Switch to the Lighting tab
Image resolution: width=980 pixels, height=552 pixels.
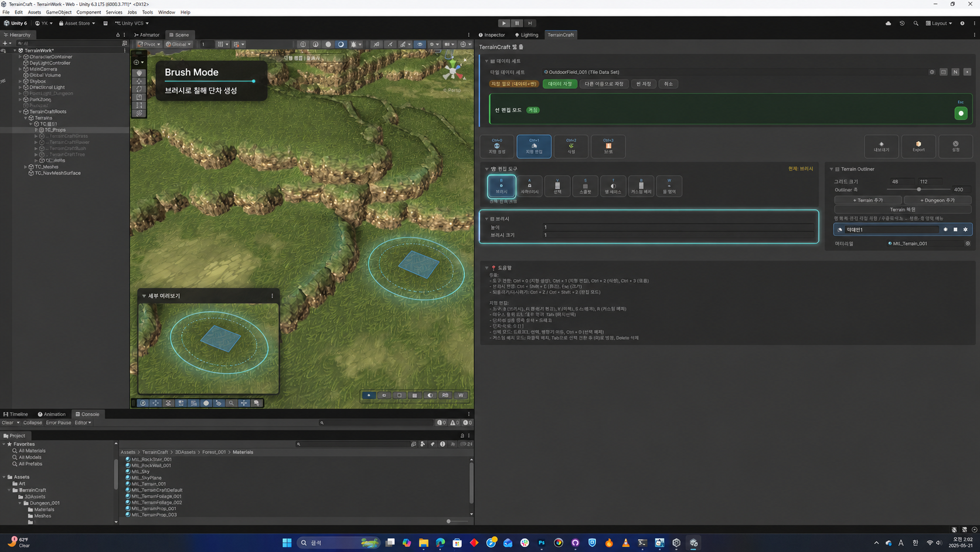click(526, 35)
